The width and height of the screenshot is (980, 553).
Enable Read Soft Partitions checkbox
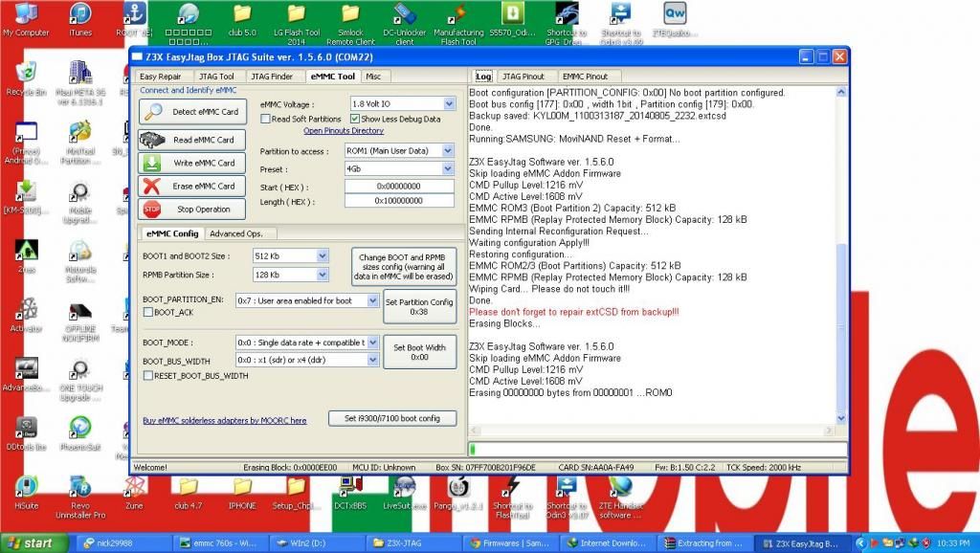[266, 119]
